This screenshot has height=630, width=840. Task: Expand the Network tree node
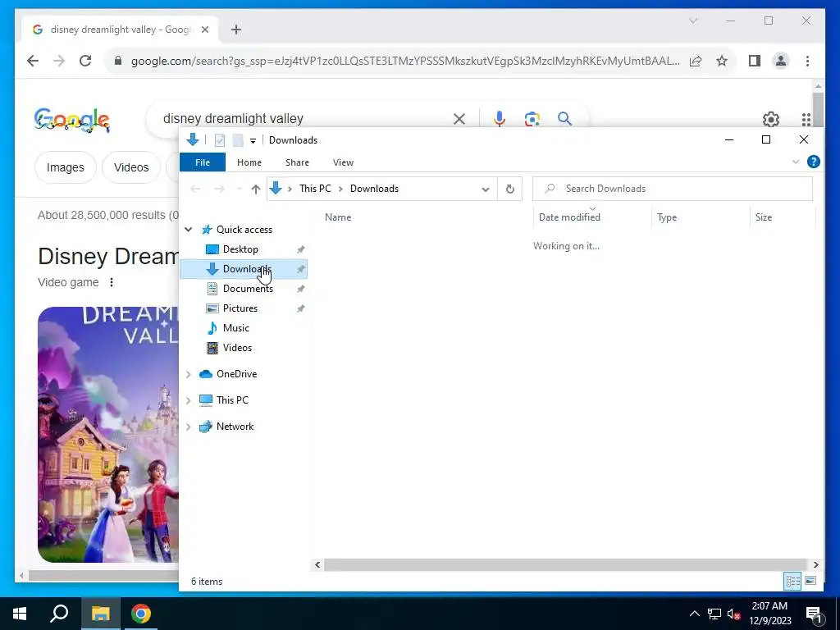188,427
